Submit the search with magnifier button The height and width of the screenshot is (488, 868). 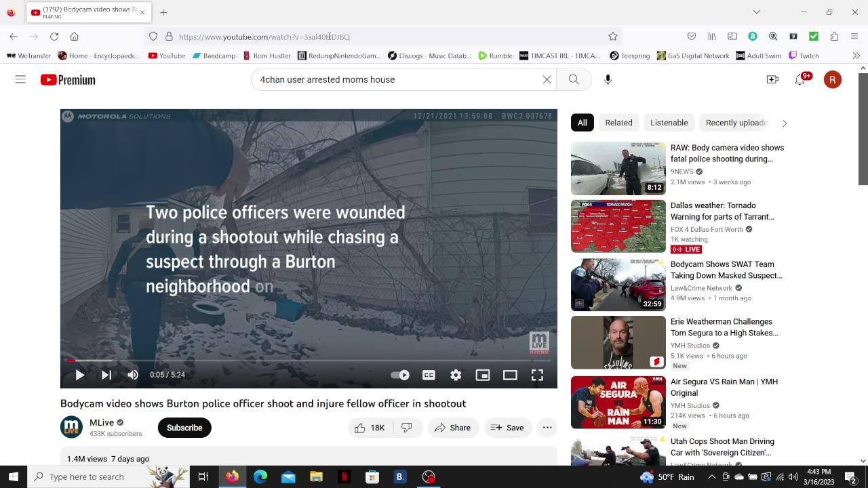point(574,79)
